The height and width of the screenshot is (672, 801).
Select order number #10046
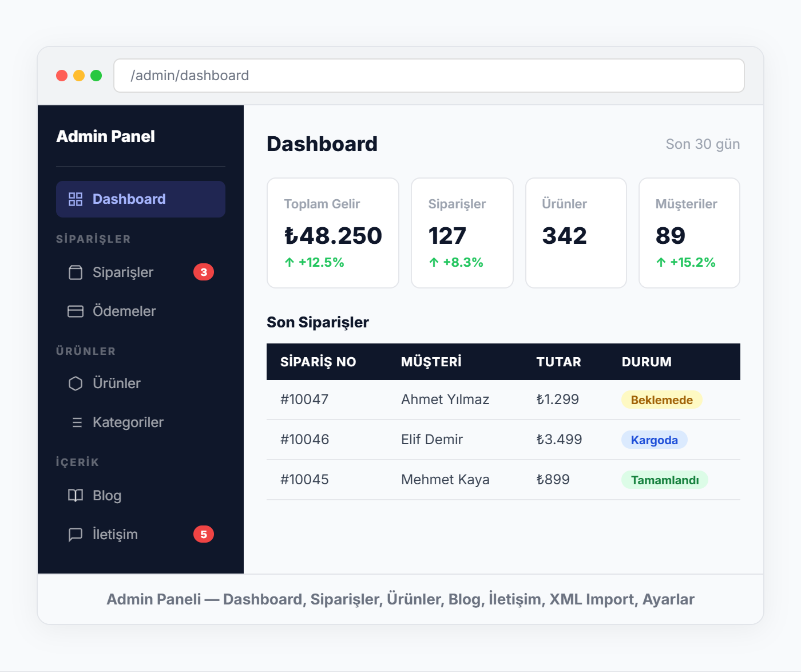pos(304,440)
